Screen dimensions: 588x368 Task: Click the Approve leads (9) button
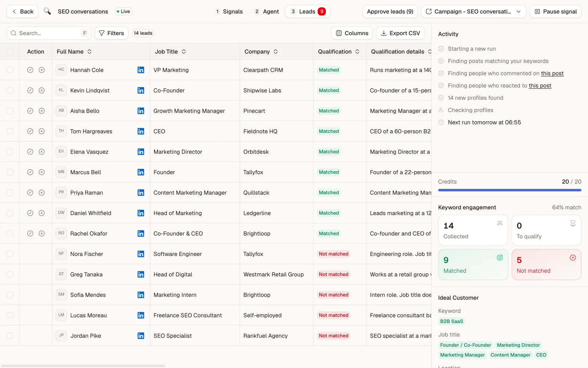[390, 11]
